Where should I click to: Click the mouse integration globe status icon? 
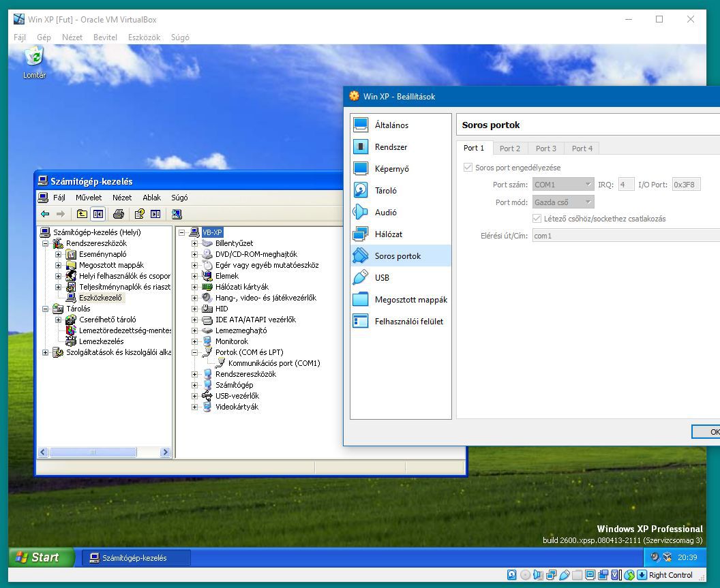point(629,574)
